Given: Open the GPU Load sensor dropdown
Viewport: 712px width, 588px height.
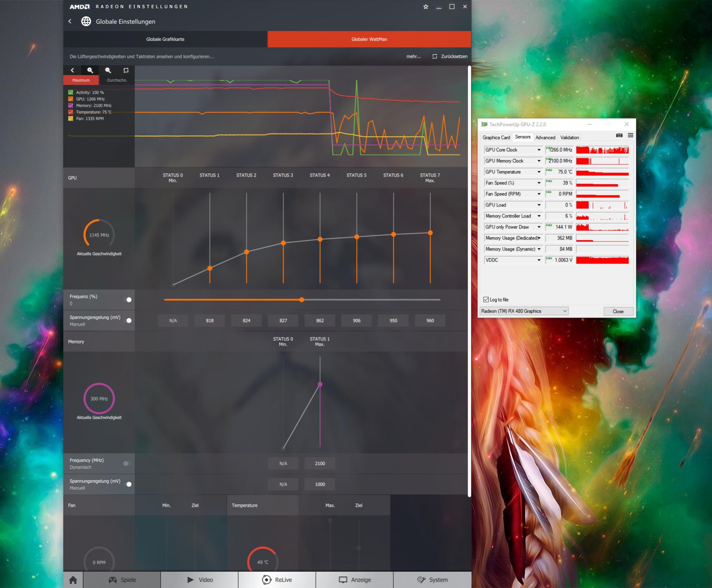Looking at the screenshot, I should 539,205.
